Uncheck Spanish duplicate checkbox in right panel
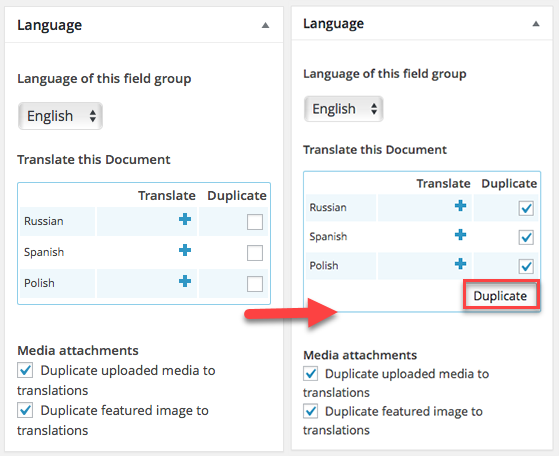559x456 pixels. pos(526,237)
